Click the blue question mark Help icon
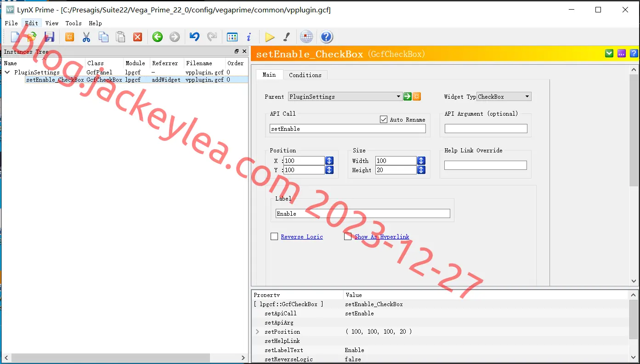640x364 pixels. click(x=326, y=37)
